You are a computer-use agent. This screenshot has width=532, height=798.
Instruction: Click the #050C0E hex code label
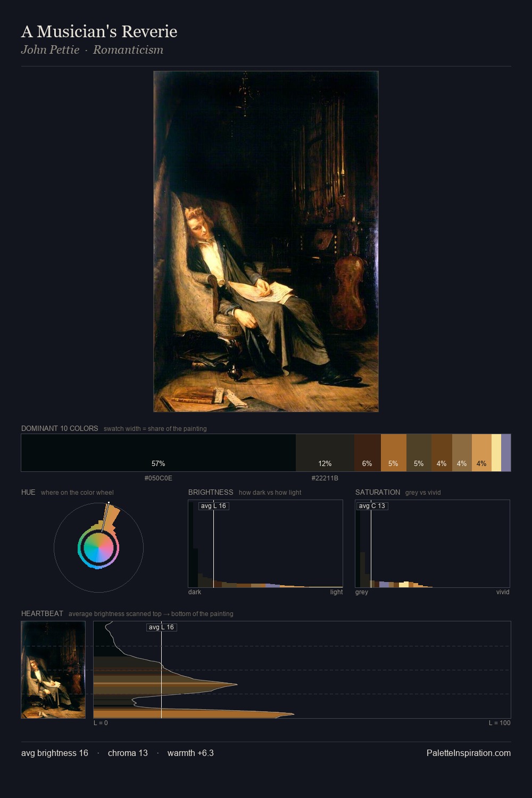[159, 478]
